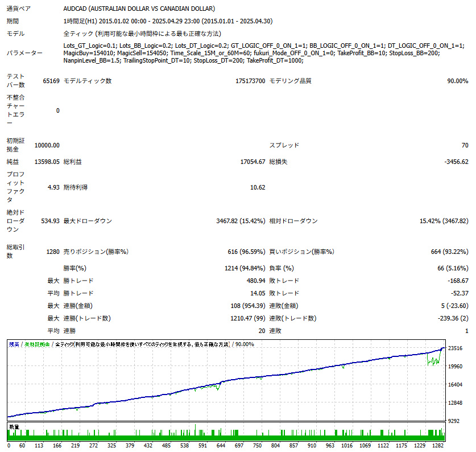Click max consecutive profit 1210.47 (99)
This screenshot has height=452, width=476.
(248, 318)
